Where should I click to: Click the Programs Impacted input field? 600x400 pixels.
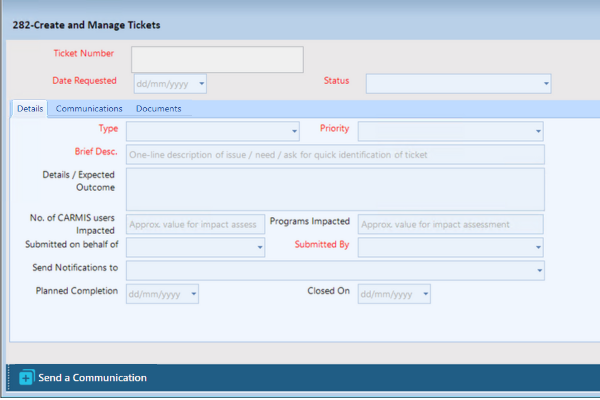pos(450,224)
